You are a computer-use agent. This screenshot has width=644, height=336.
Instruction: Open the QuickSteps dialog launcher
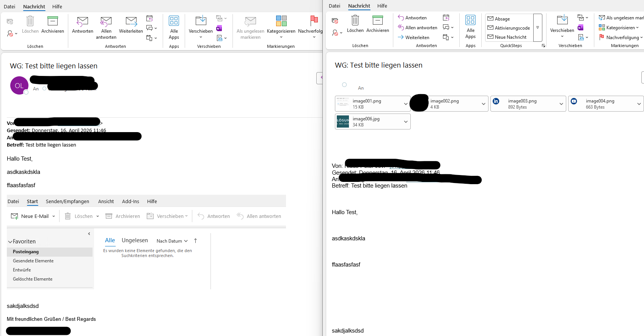543,46
